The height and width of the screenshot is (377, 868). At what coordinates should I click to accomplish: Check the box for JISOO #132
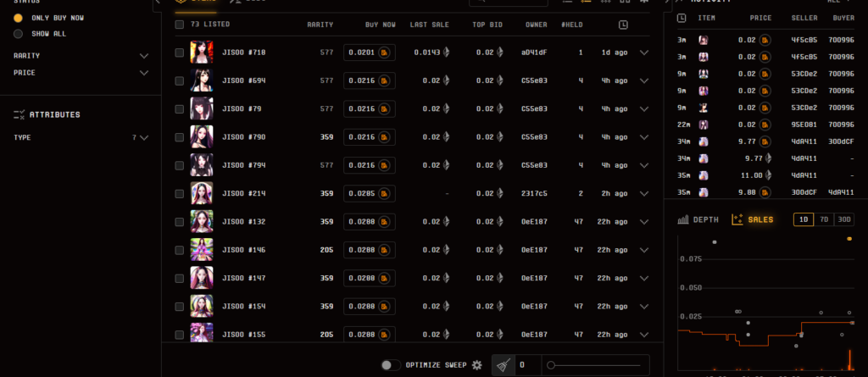[180, 222]
